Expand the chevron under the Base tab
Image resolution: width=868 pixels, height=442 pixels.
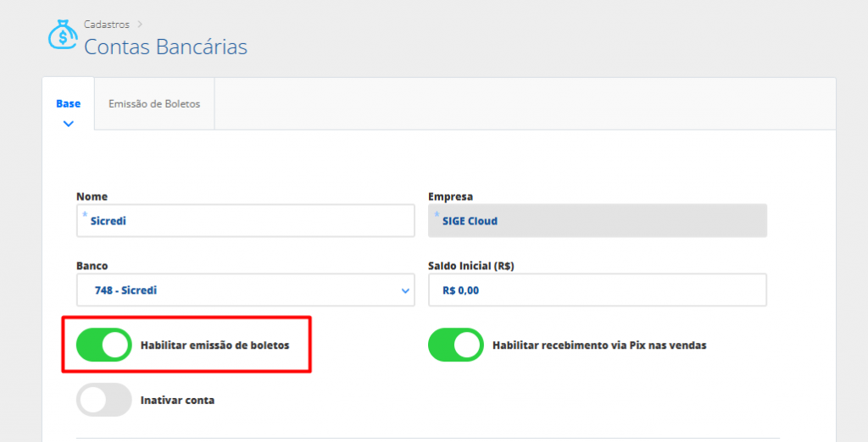tap(69, 124)
